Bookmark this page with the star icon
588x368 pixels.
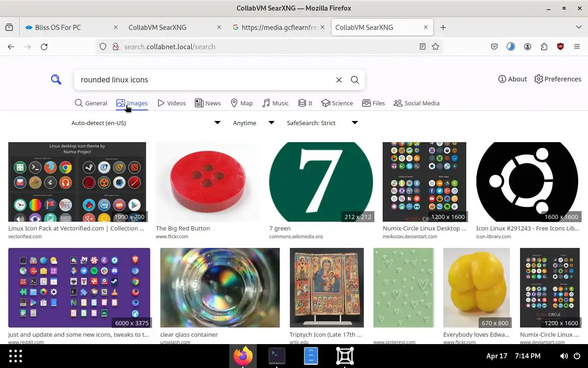tap(435, 46)
